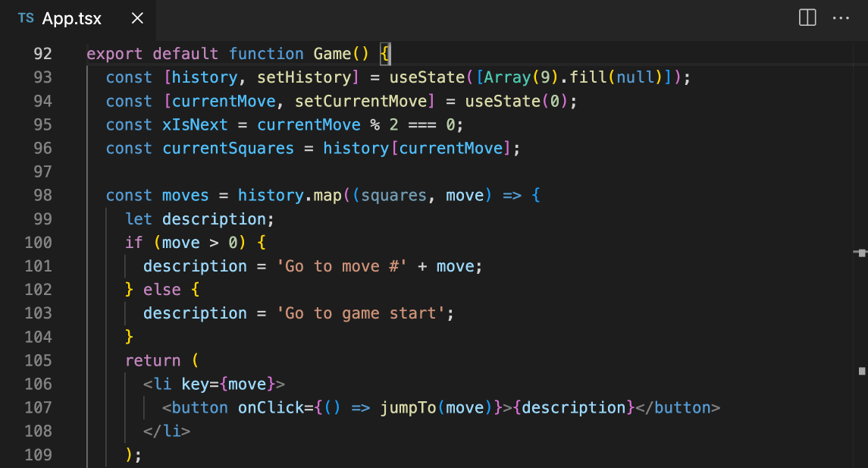Select the variable xIsNext on line 95
The width and height of the screenshot is (868, 468).
click(195, 124)
